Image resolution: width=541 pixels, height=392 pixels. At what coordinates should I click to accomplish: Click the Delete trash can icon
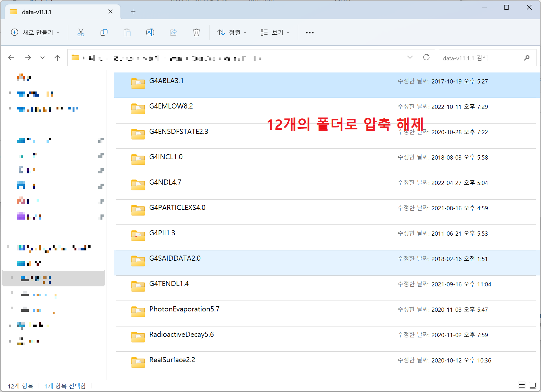(x=196, y=32)
